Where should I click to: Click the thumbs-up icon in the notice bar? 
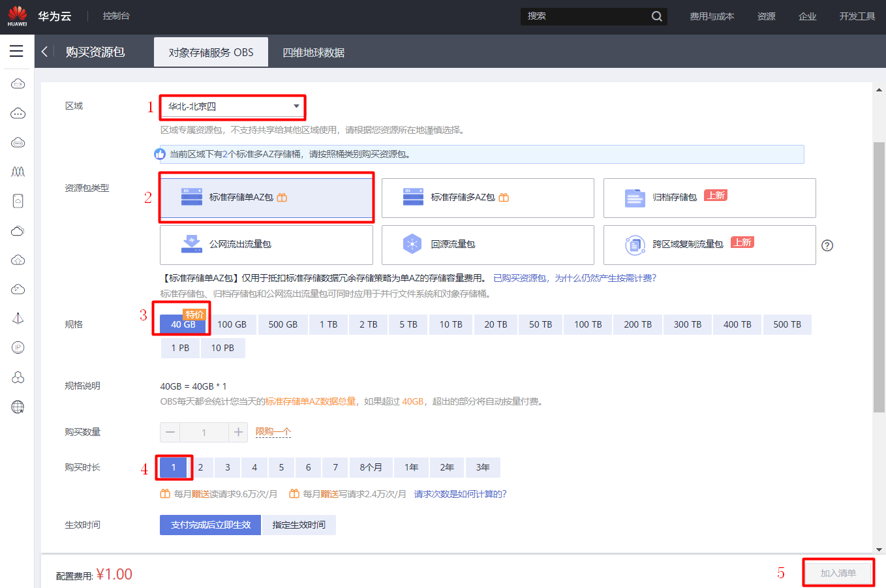coord(160,154)
